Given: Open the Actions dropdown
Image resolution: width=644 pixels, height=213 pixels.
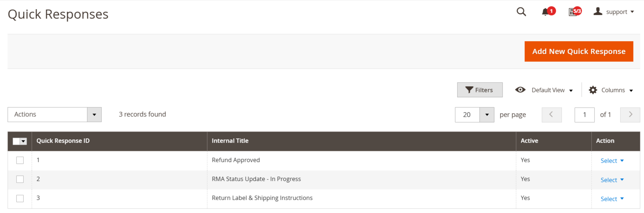Looking at the screenshot, I should 54,115.
